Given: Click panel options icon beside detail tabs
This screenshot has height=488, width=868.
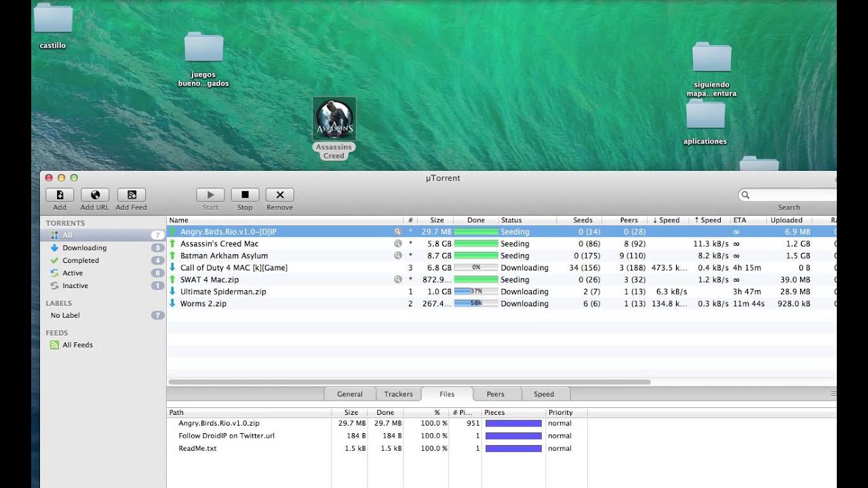Looking at the screenshot, I should (x=833, y=394).
